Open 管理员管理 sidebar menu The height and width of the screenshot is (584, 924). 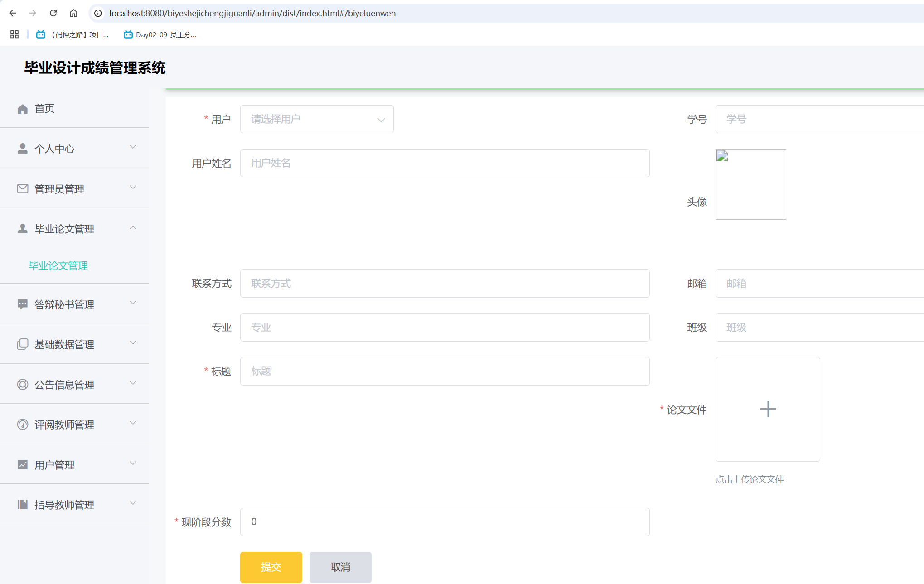point(74,188)
